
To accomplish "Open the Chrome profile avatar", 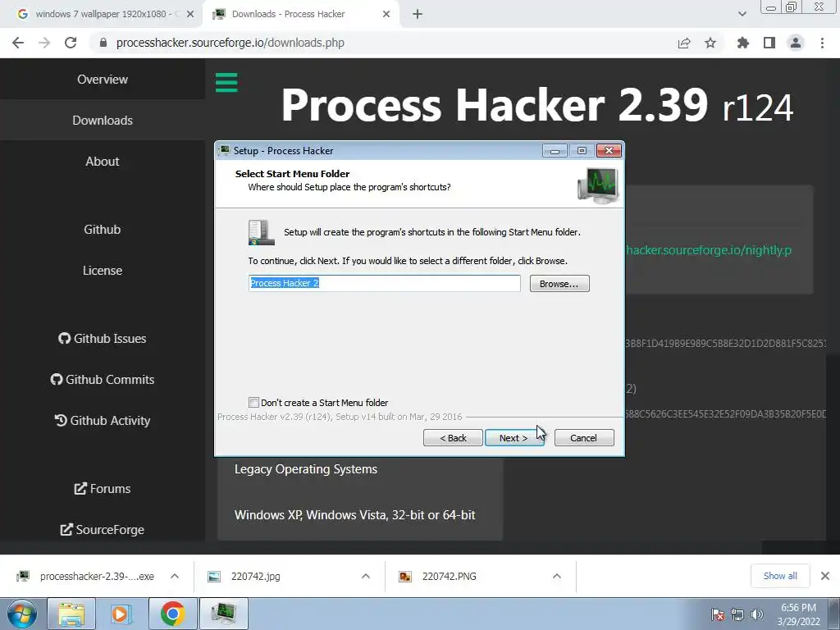I will tap(796, 43).
